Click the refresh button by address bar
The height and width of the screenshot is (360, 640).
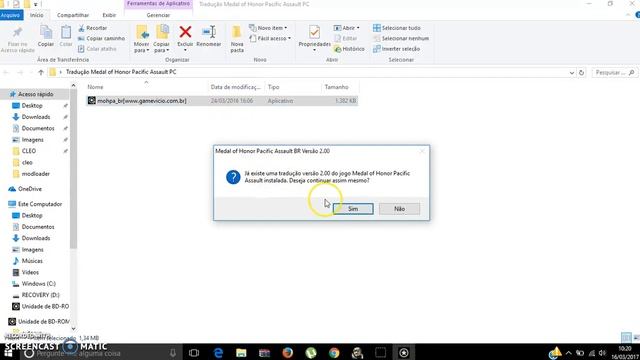pos(581,73)
